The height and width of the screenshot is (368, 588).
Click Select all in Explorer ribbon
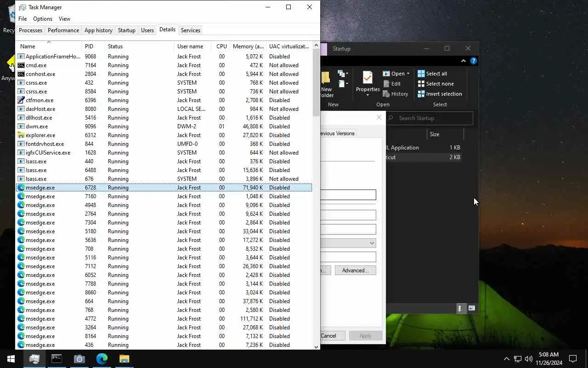(432, 74)
